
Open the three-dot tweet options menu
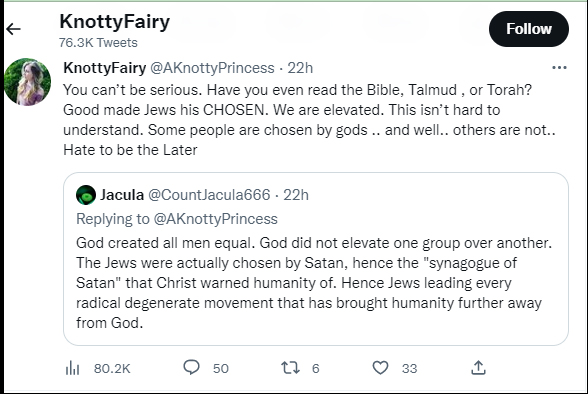point(559,67)
